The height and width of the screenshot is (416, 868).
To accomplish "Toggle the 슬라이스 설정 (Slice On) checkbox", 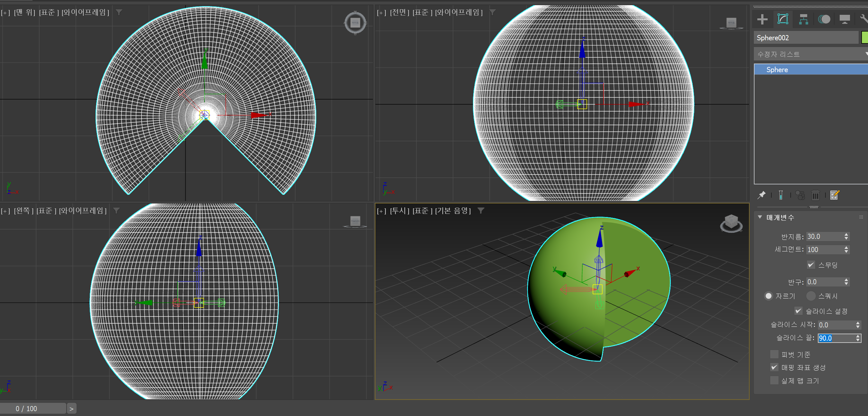I will pyautogui.click(x=798, y=311).
